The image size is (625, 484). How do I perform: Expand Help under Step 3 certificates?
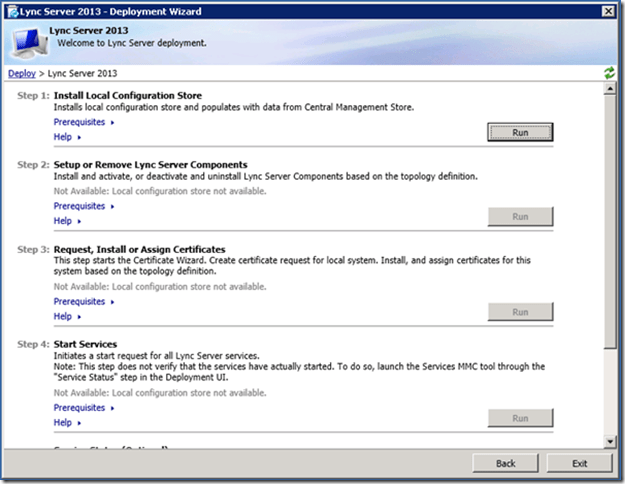click(x=65, y=316)
